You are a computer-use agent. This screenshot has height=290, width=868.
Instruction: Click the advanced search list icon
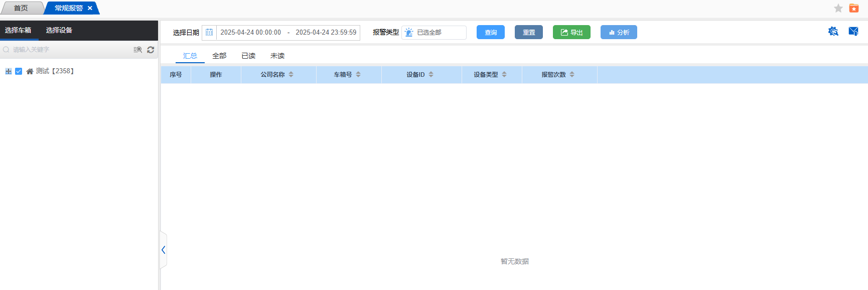click(137, 50)
